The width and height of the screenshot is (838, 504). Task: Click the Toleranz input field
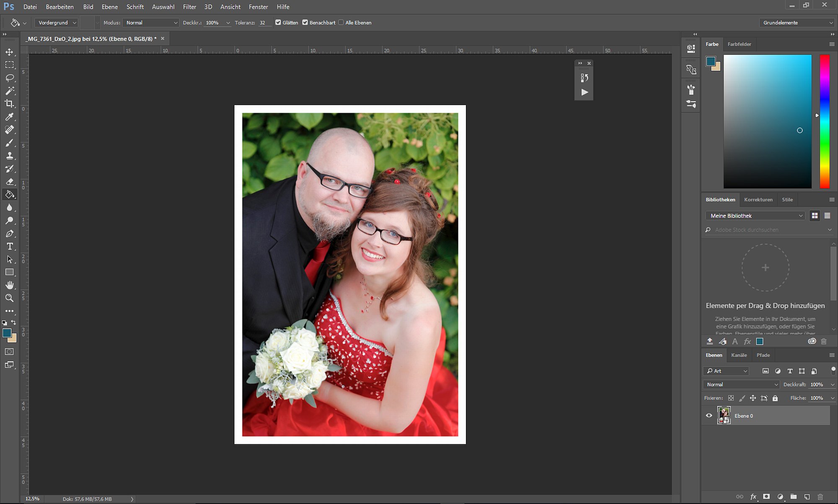click(264, 23)
